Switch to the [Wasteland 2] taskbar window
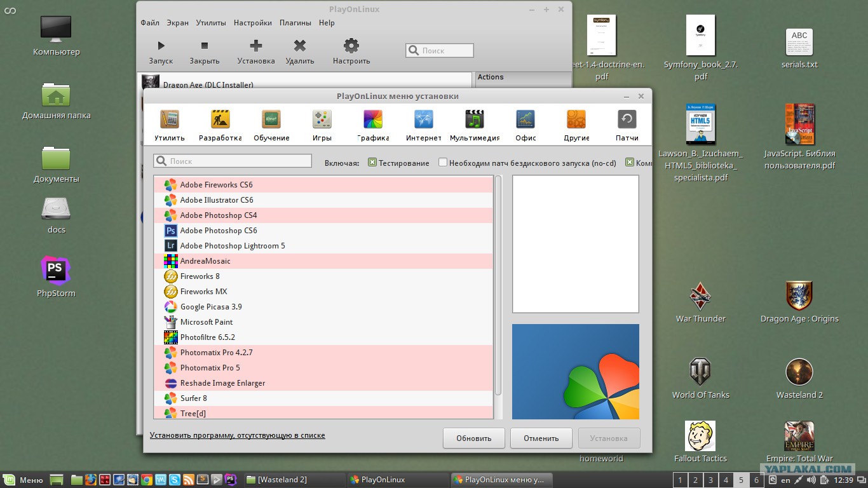The image size is (868, 488). 294,480
